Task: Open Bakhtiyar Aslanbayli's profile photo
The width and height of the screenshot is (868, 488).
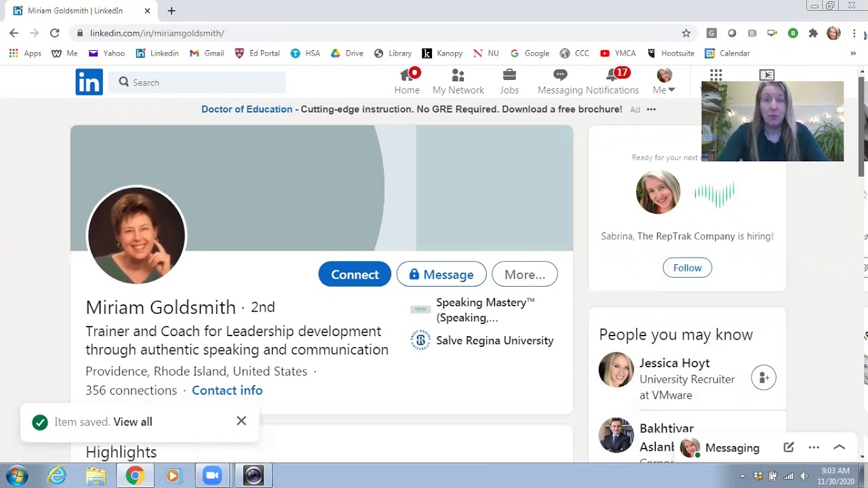Action: pos(616,435)
